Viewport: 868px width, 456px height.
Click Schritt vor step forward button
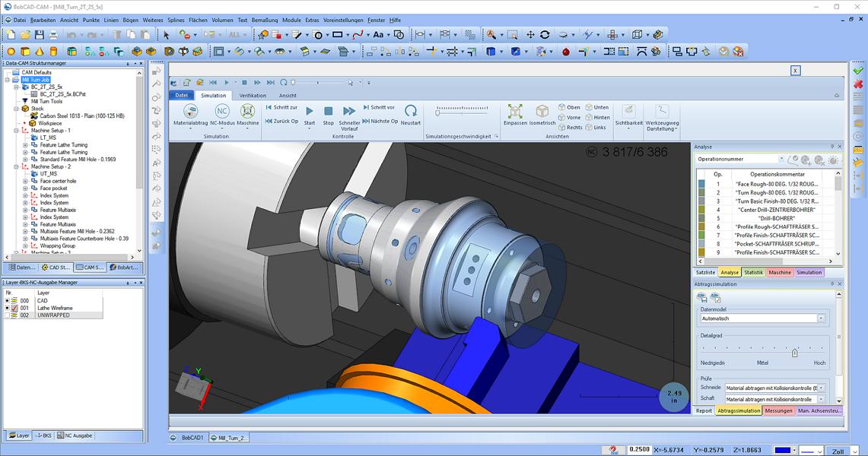coord(379,107)
